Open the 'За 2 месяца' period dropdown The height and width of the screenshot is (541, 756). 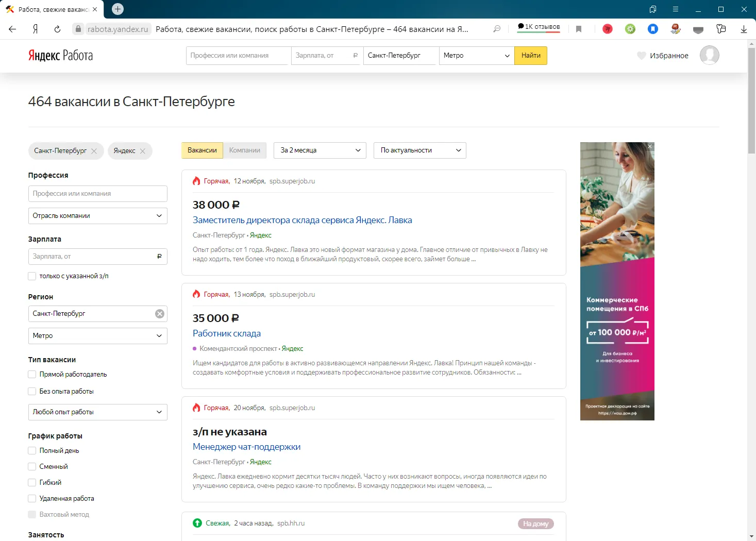[320, 150]
